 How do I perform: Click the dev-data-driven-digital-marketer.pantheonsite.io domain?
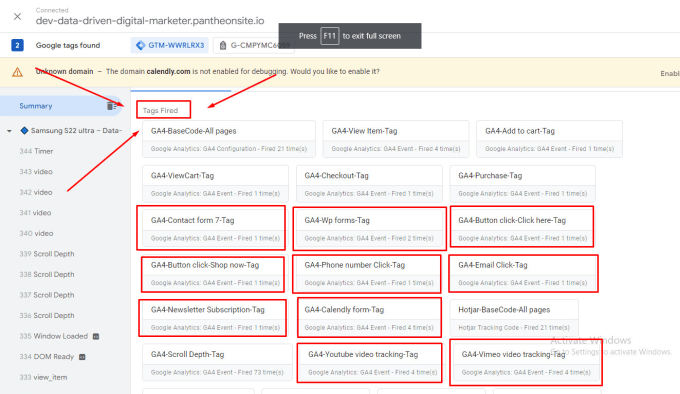150,21
